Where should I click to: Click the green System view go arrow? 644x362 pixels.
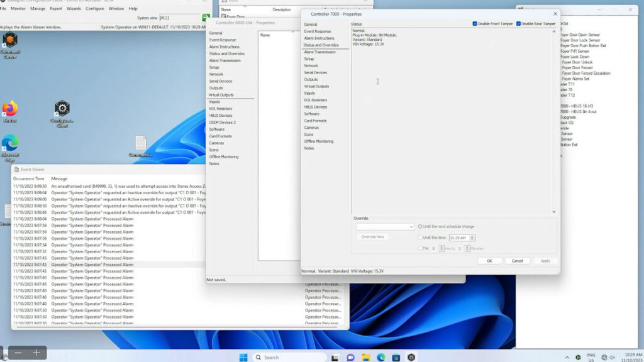click(x=206, y=18)
